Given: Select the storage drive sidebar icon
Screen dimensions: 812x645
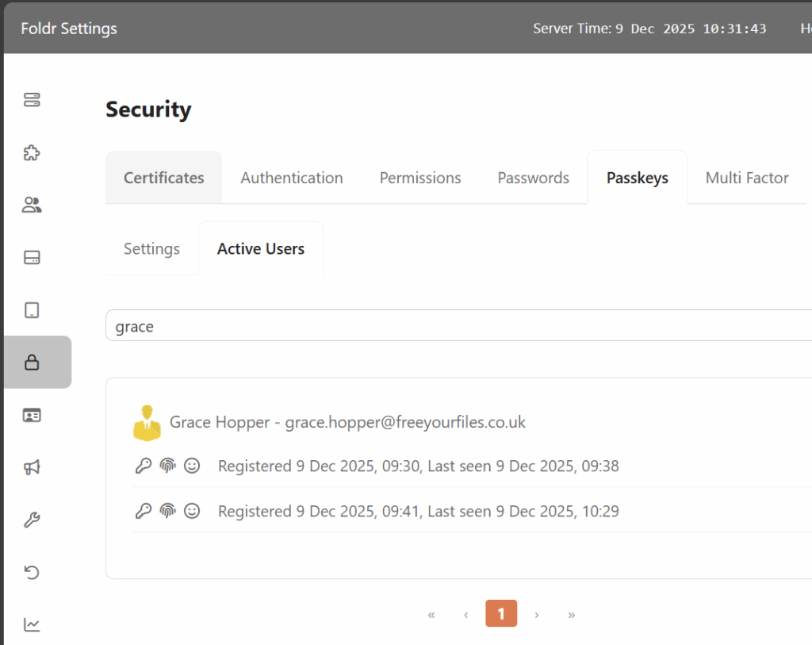Looking at the screenshot, I should (x=32, y=258).
